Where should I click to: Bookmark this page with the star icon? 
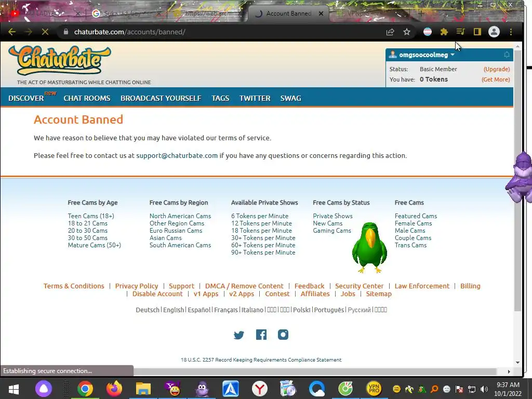406,32
